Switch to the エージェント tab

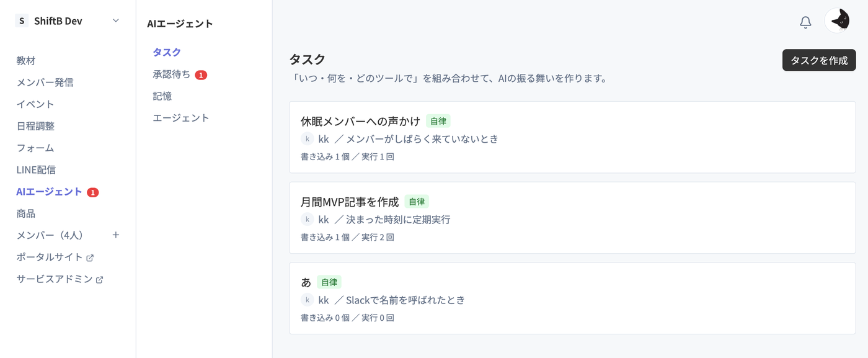181,118
